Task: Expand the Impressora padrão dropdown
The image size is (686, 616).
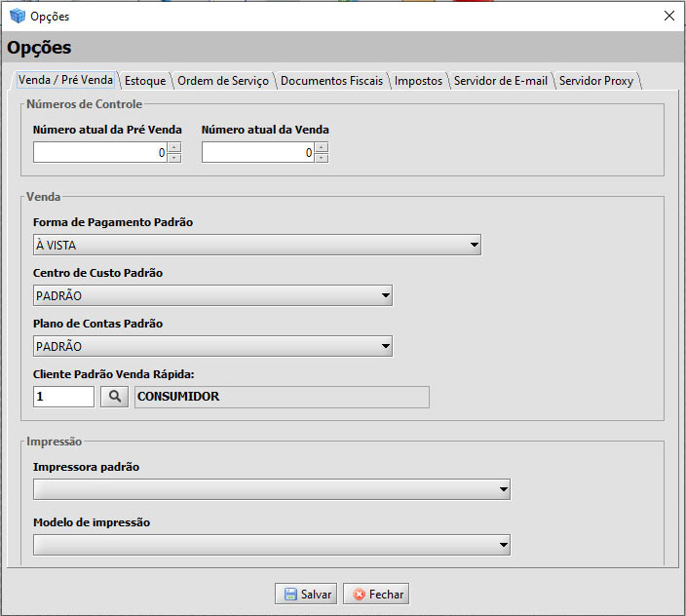Action: coord(503,489)
